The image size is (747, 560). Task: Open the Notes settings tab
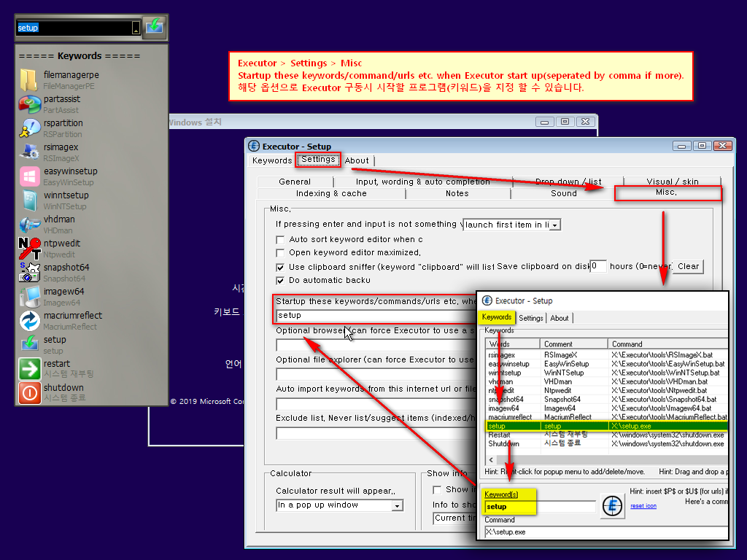coord(457,193)
